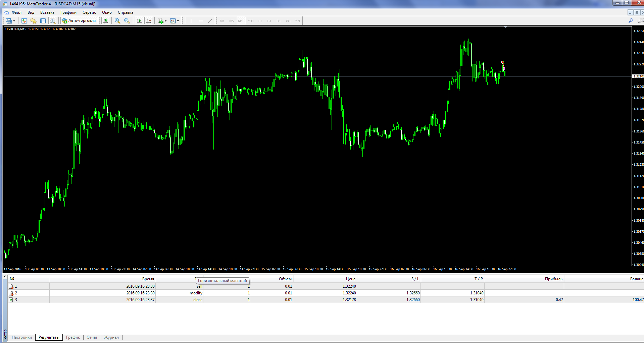Open the Market Watch panel icon
This screenshot has height=343, width=644.
click(24, 21)
